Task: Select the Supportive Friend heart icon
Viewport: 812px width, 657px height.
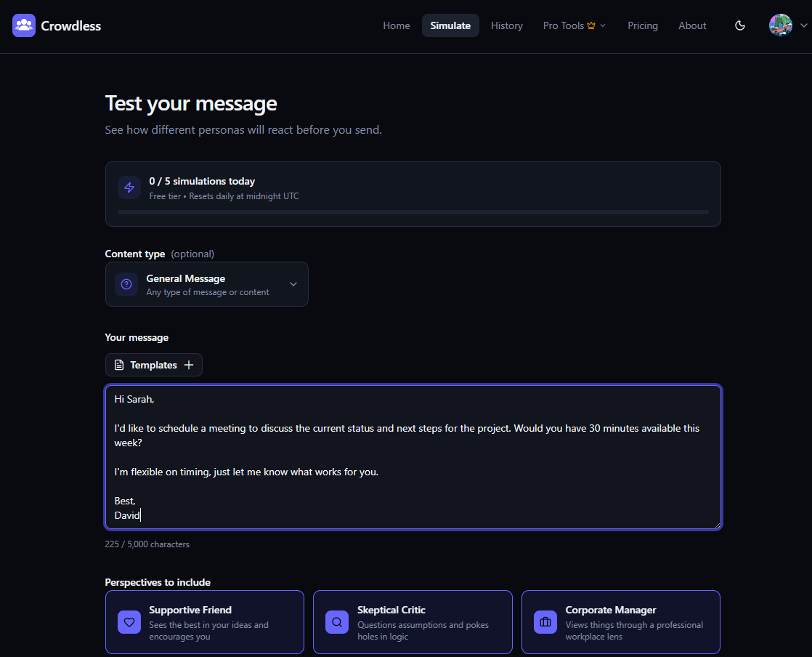Action: coord(129,622)
